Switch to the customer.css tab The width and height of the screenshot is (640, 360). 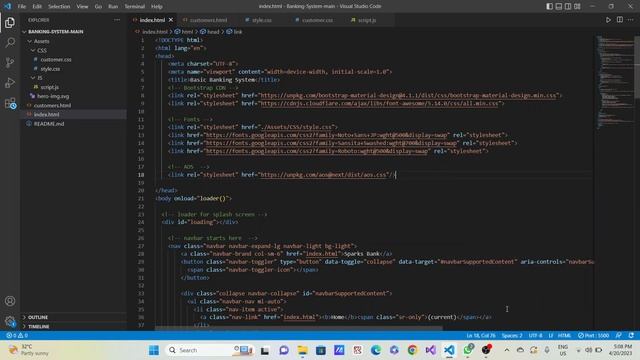click(317, 20)
